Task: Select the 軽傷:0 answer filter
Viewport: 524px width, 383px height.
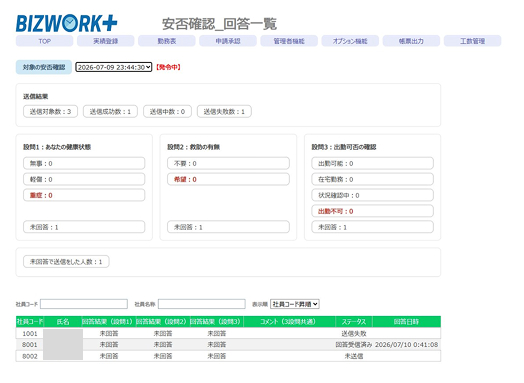Action: (84, 179)
